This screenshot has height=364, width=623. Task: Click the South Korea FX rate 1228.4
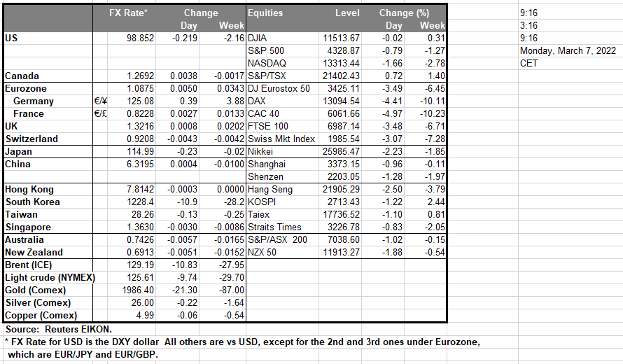(x=139, y=202)
